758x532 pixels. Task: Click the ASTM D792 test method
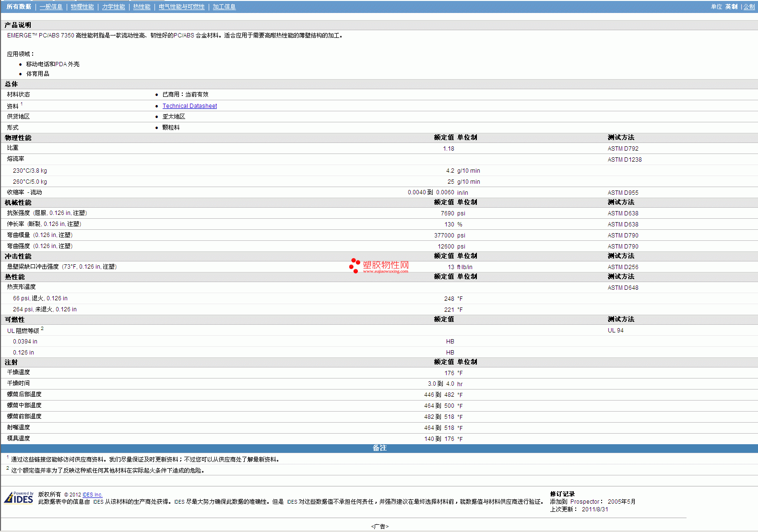[x=623, y=149]
